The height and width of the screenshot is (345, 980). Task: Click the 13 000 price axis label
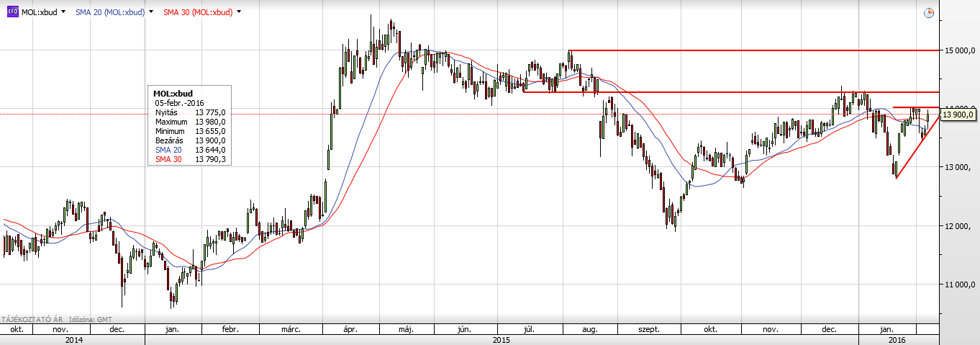(960, 168)
